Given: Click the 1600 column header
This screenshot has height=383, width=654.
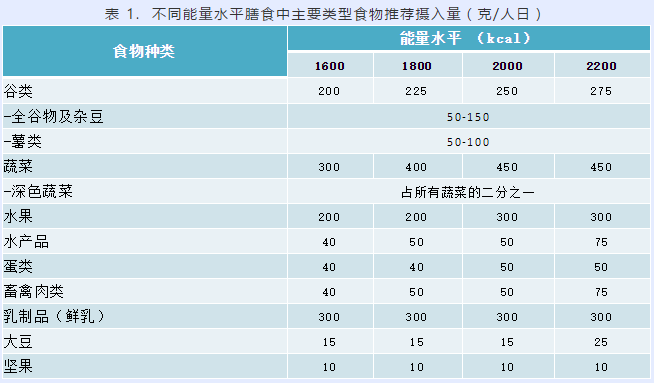Looking at the screenshot, I should 330,66.
